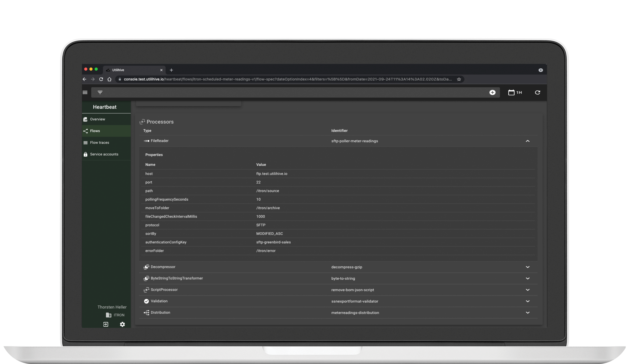Go forward in browser history

93,79
